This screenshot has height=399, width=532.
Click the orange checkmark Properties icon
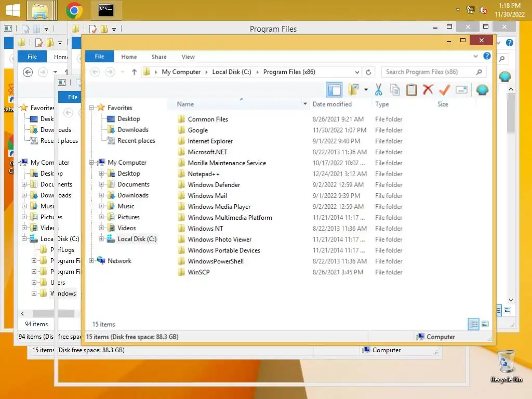[x=445, y=90]
